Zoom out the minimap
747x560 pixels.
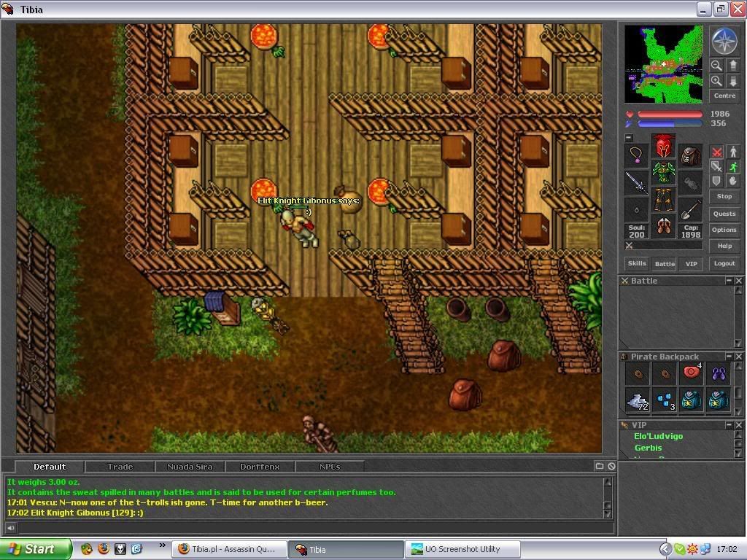pyautogui.click(x=716, y=65)
